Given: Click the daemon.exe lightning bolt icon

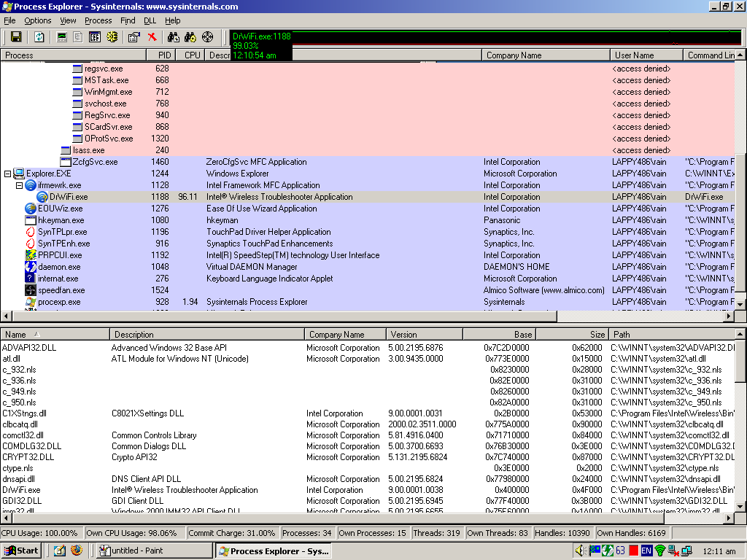Looking at the screenshot, I should (x=31, y=267).
